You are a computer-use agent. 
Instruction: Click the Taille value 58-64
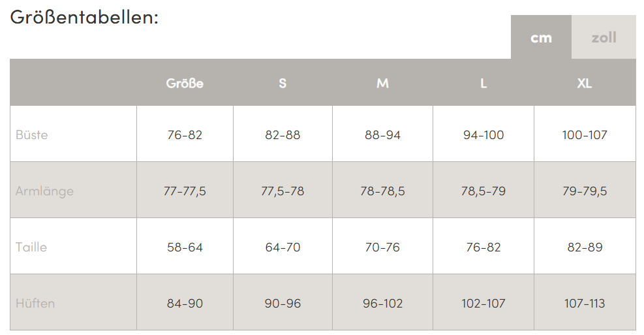[x=185, y=247]
